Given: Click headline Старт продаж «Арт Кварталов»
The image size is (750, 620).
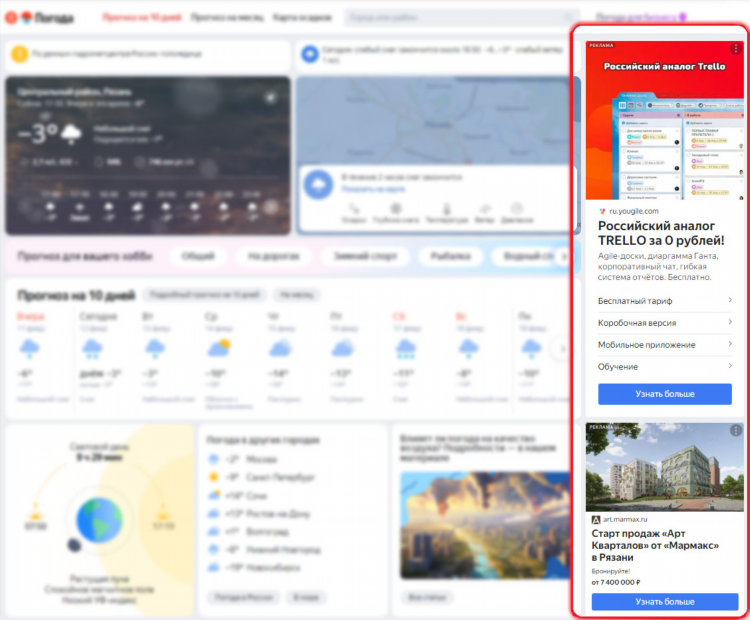Looking at the screenshot, I should pyautogui.click(x=655, y=545).
